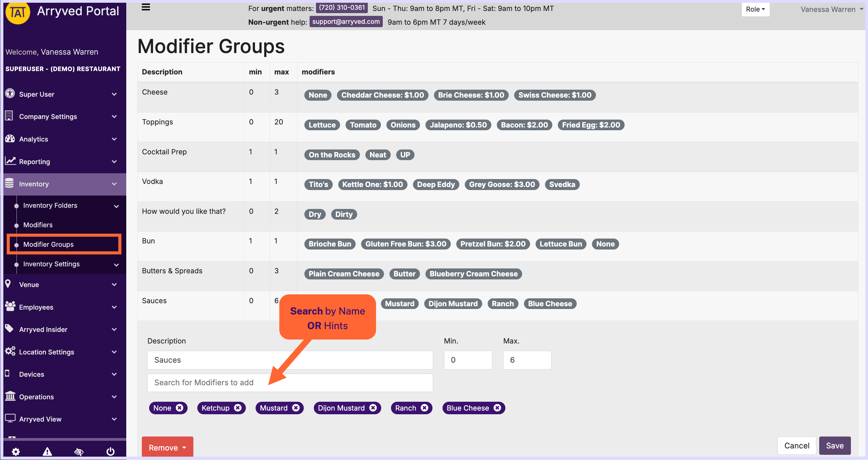Open settings gear in sidebar footer
The height and width of the screenshot is (460, 868).
pyautogui.click(x=16, y=451)
